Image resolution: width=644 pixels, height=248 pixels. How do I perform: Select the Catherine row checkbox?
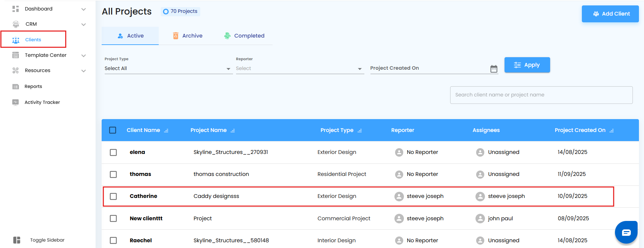[x=113, y=197]
